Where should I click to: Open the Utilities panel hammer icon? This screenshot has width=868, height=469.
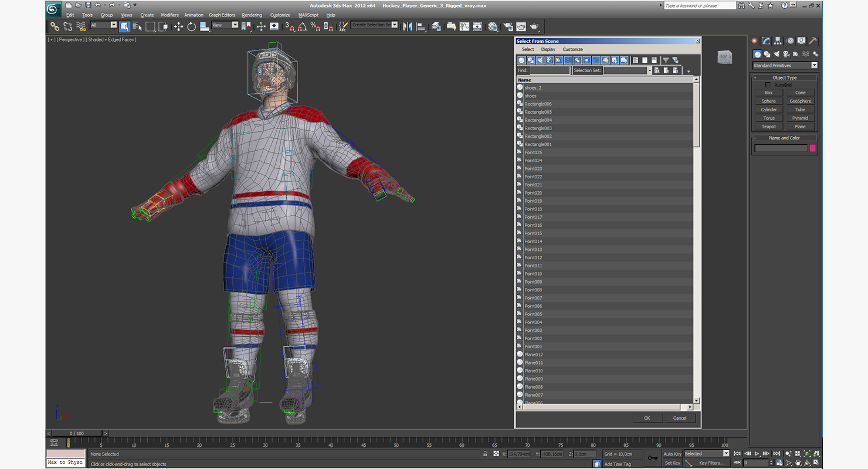[813, 41]
